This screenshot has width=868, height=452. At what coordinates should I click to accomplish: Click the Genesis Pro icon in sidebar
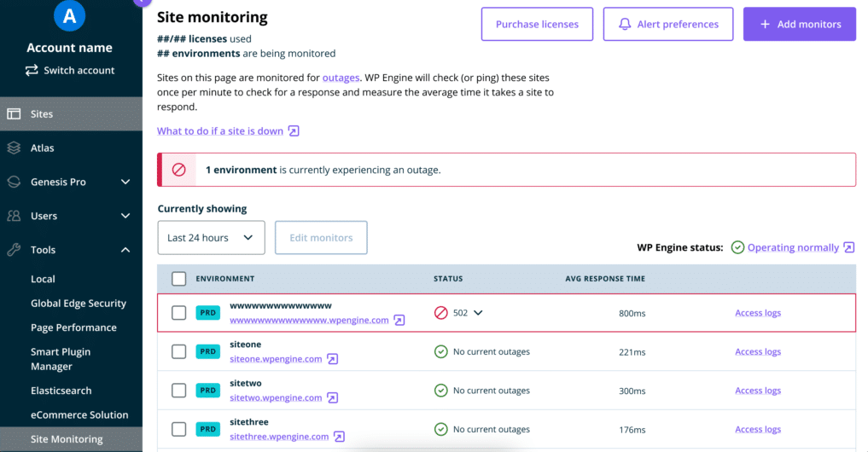[x=14, y=182]
